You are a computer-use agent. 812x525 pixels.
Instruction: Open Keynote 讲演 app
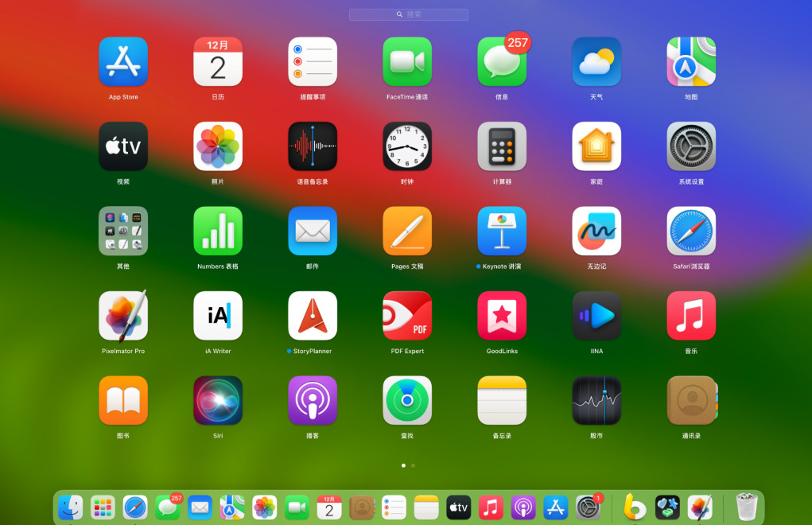[x=502, y=231]
